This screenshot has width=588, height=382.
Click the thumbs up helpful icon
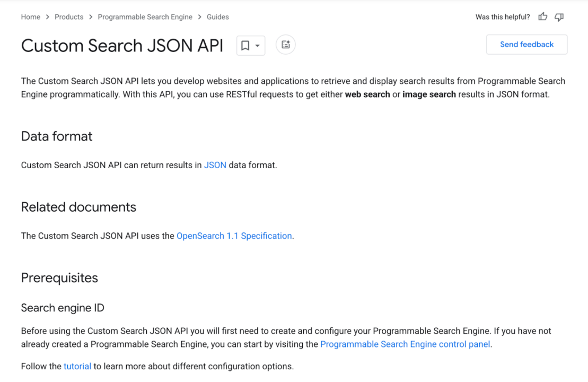[x=542, y=17]
